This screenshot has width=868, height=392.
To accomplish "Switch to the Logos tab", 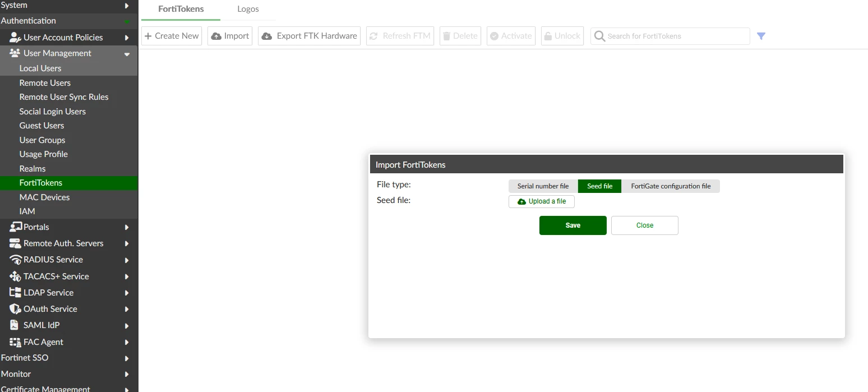I will (248, 9).
